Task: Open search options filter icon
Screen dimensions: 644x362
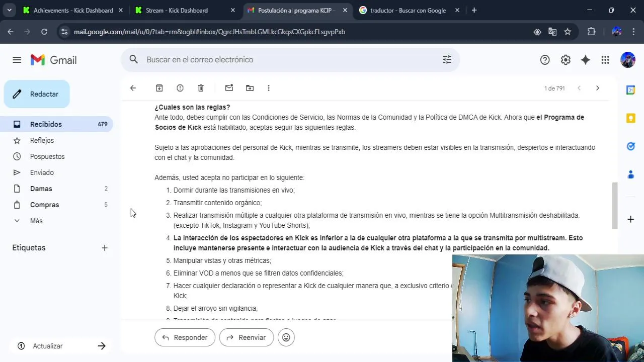Action: click(x=447, y=59)
